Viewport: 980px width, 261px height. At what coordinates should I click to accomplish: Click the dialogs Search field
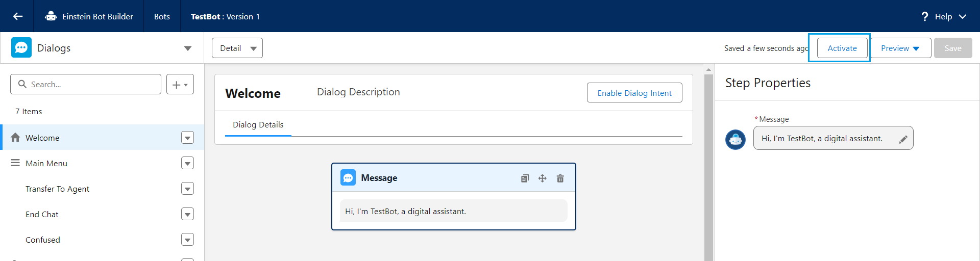[86, 84]
